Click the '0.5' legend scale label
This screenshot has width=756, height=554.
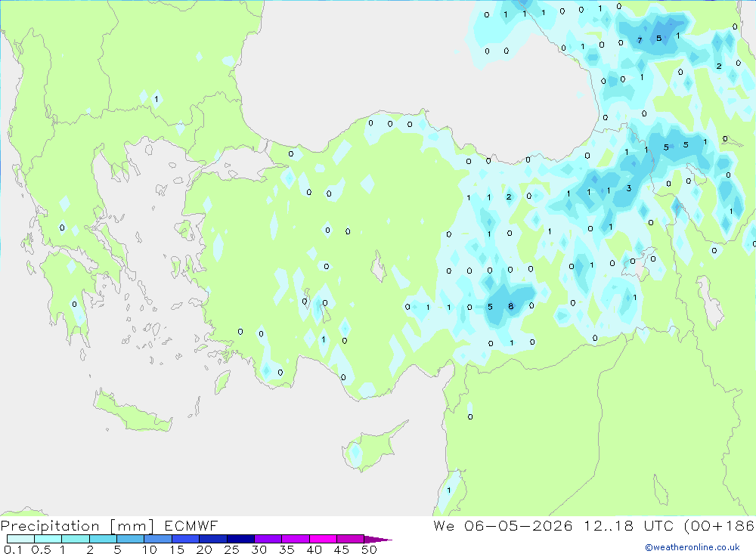click(41, 549)
